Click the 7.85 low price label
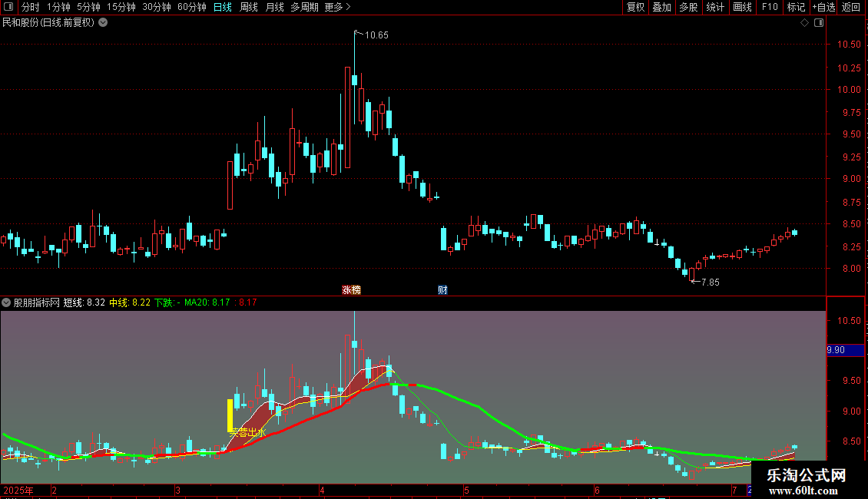Screen dimensions: 868x499 coord(711,283)
